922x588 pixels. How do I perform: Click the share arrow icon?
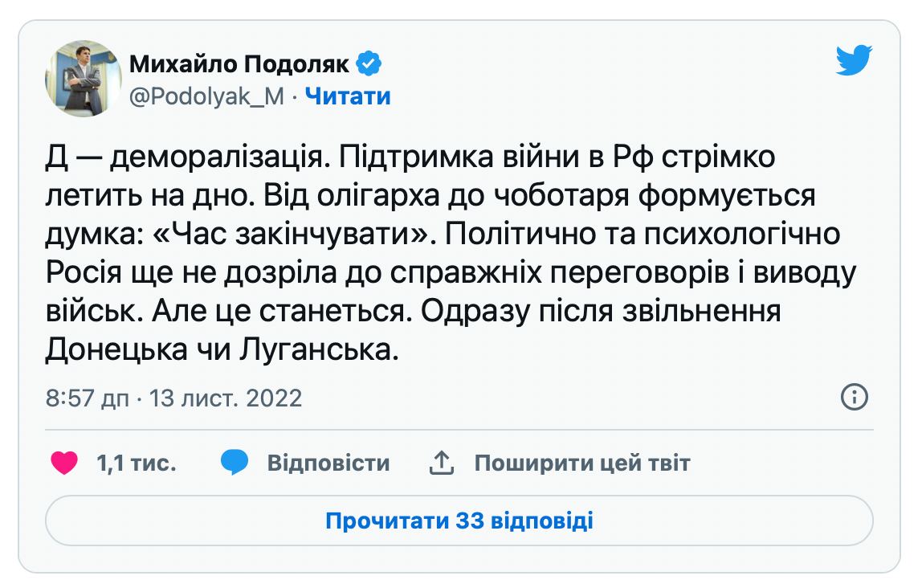click(443, 463)
